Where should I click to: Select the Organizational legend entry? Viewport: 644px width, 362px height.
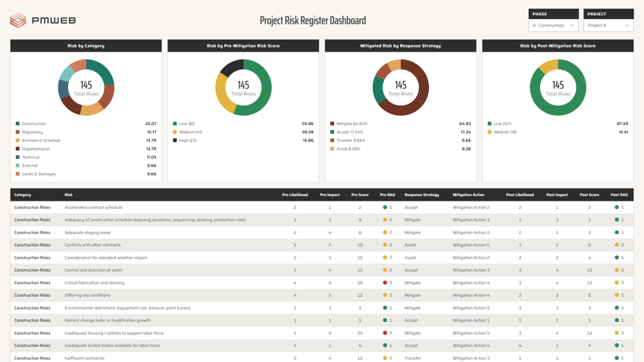tap(33, 149)
